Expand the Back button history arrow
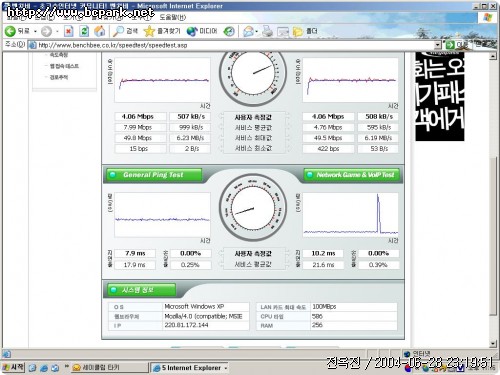 click(x=35, y=31)
